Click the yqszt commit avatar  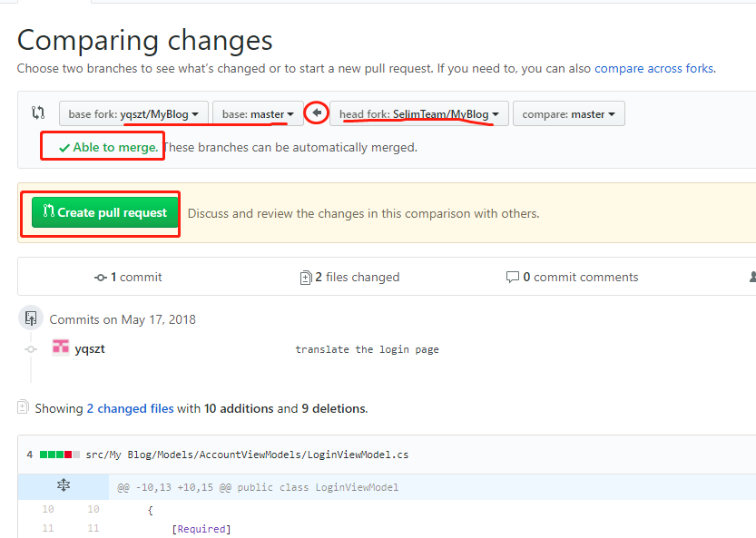coord(61,346)
